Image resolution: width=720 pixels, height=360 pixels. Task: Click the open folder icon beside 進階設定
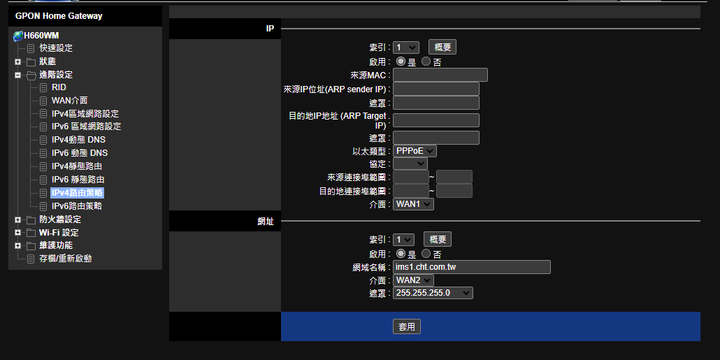pyautogui.click(x=31, y=75)
